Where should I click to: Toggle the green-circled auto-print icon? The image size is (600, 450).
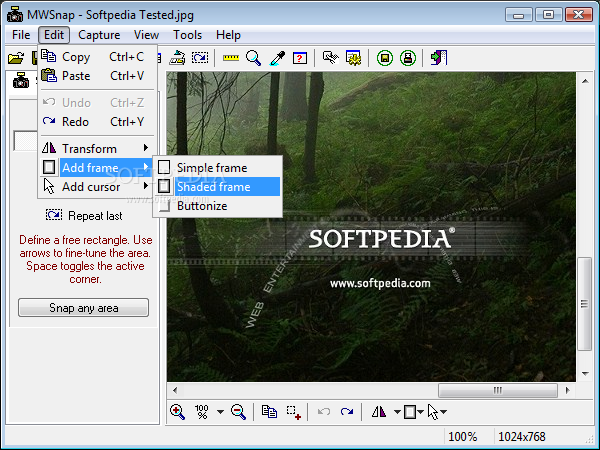click(408, 58)
